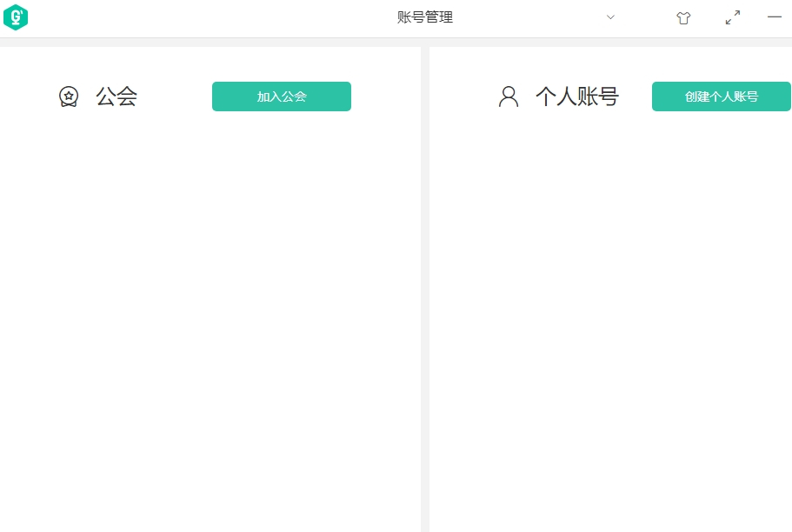This screenshot has height=532, width=792.
Task: Click the 公会 section heading
Action: tap(116, 96)
